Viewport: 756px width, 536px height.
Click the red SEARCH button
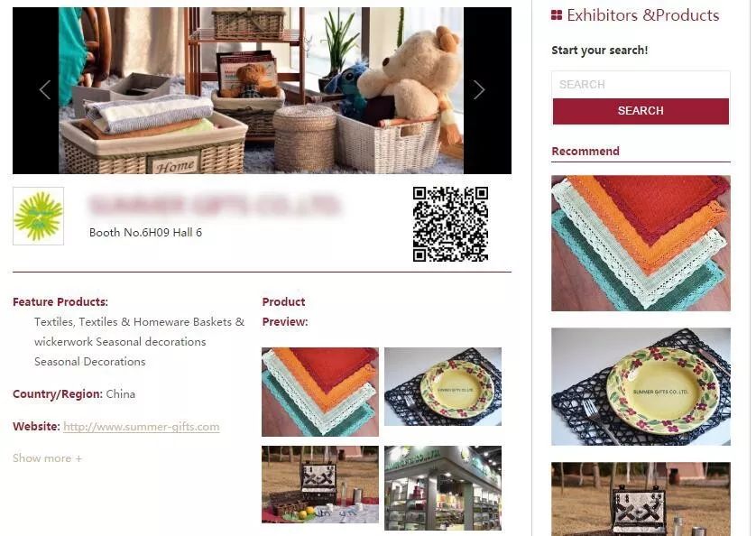coord(641,111)
